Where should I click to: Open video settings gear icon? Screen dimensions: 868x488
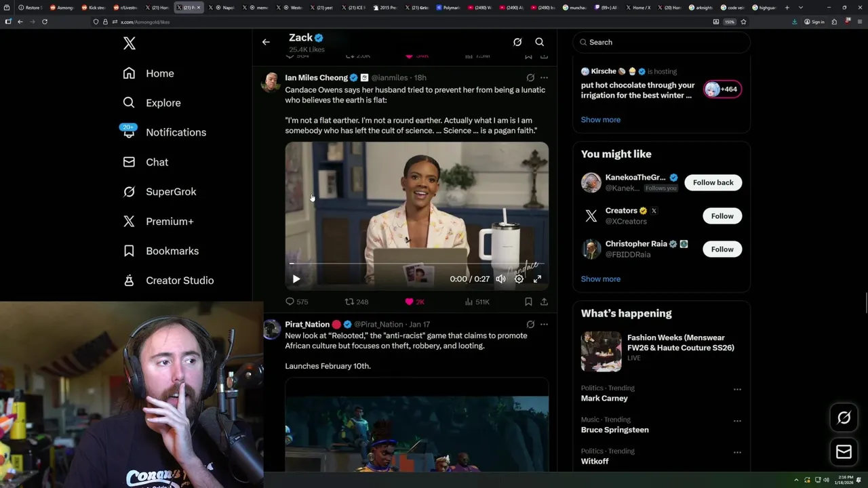519,279
